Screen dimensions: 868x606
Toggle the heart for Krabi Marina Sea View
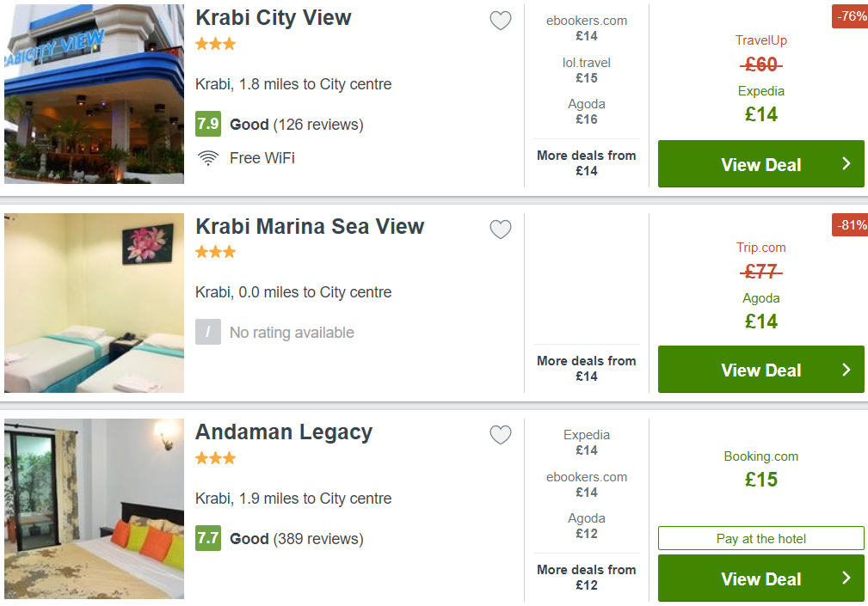501,229
